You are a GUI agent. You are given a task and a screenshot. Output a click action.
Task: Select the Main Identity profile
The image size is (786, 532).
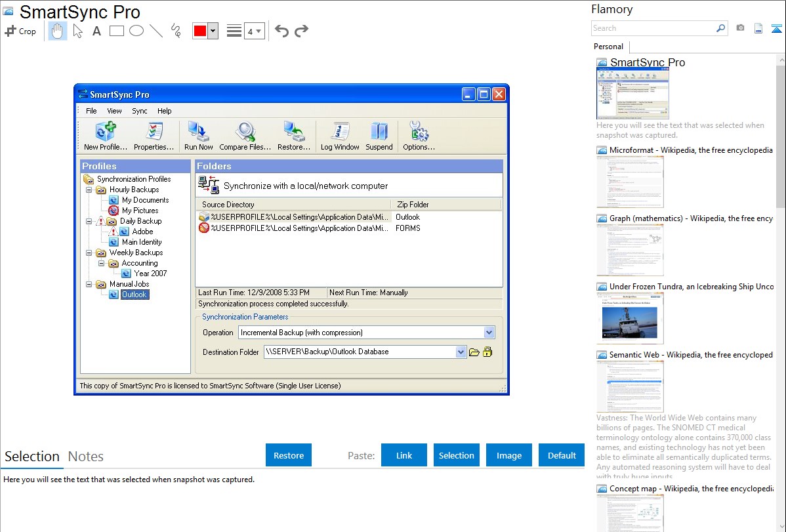[x=141, y=242]
